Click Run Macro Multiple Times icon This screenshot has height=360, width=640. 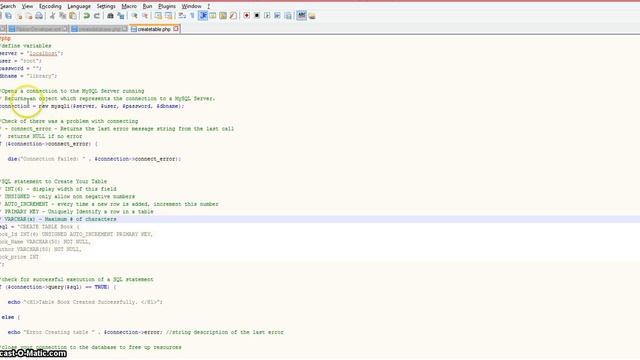(277, 16)
